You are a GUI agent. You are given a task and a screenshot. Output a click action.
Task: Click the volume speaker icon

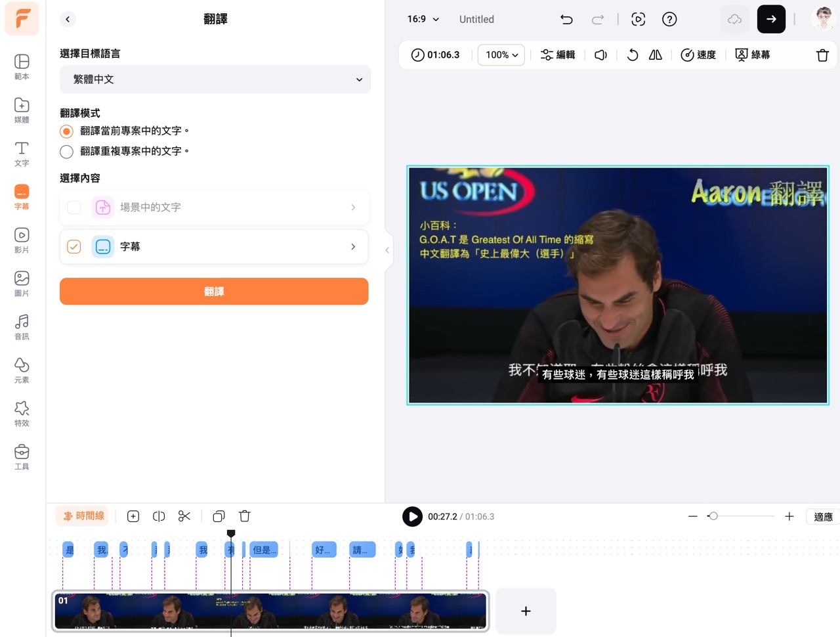pyautogui.click(x=600, y=55)
